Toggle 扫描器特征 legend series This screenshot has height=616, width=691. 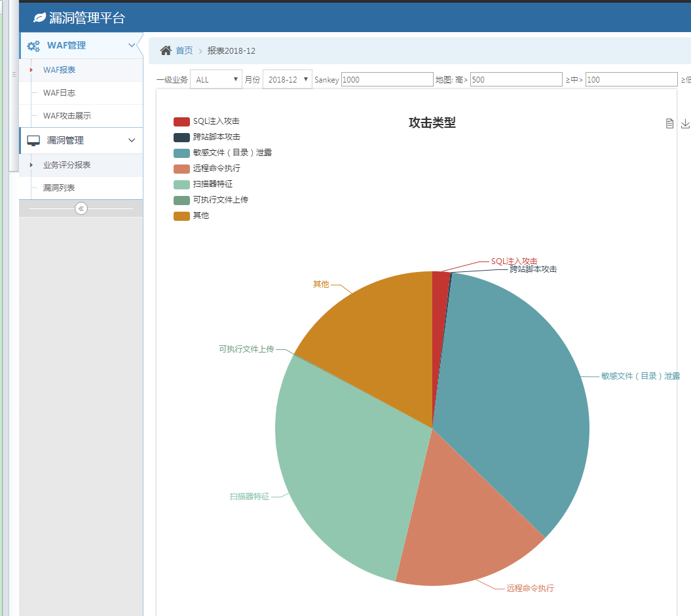(203, 184)
